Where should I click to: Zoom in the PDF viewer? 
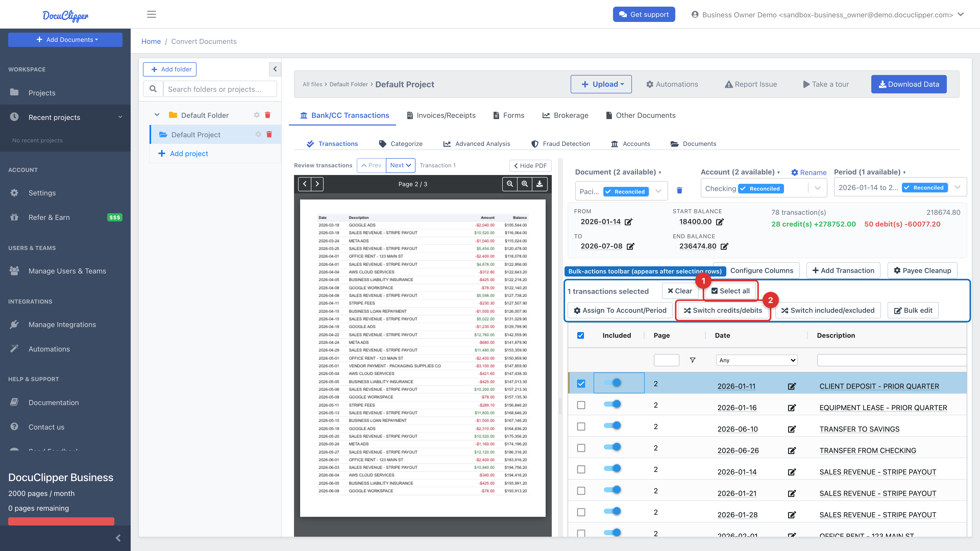[x=525, y=184]
